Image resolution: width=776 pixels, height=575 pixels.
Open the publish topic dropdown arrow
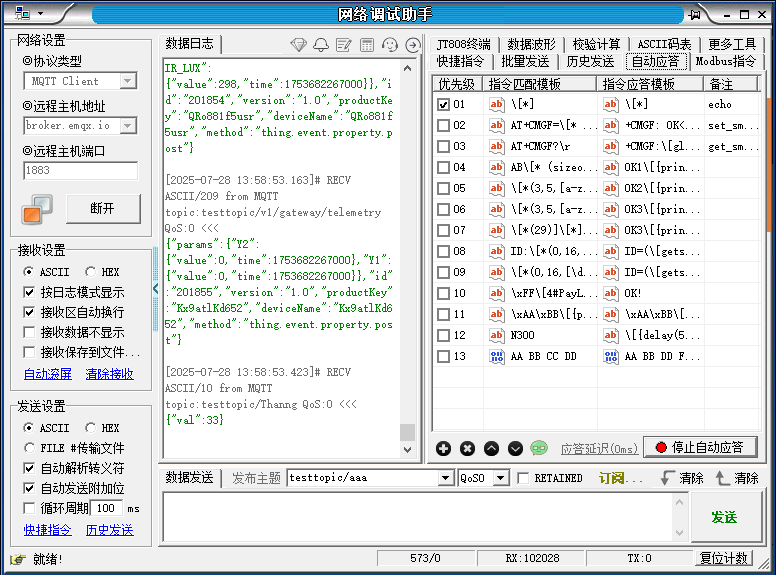tap(445, 478)
